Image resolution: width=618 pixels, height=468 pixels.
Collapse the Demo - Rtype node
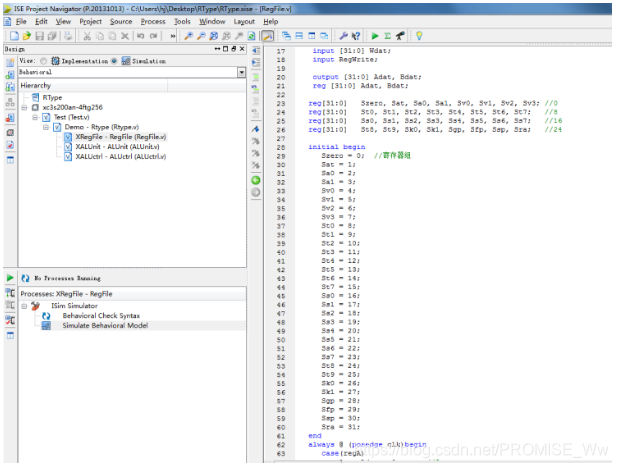pyautogui.click(x=46, y=127)
